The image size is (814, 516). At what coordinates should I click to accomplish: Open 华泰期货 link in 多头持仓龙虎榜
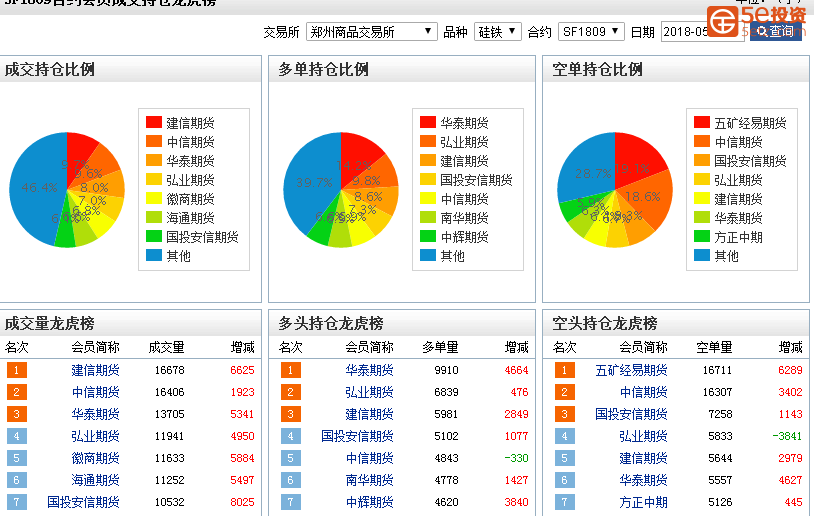click(370, 370)
